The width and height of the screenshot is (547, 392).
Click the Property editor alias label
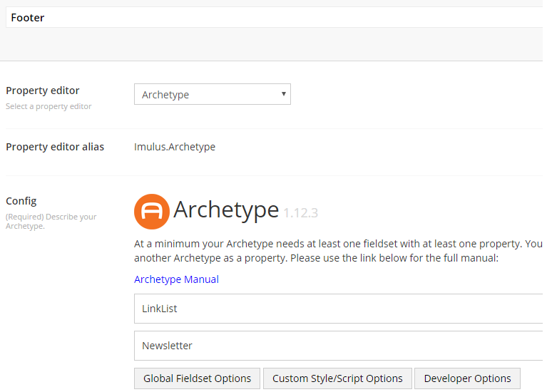(x=55, y=147)
